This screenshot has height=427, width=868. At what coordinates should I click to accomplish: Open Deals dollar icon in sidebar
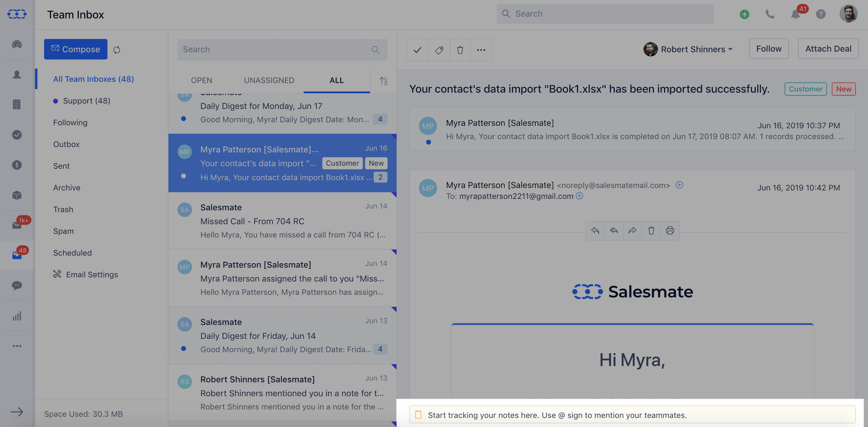[x=17, y=165]
